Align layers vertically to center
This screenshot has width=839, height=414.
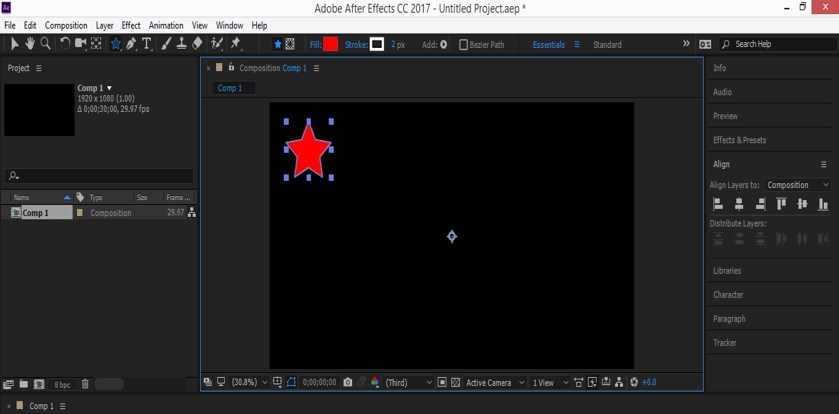(x=802, y=204)
